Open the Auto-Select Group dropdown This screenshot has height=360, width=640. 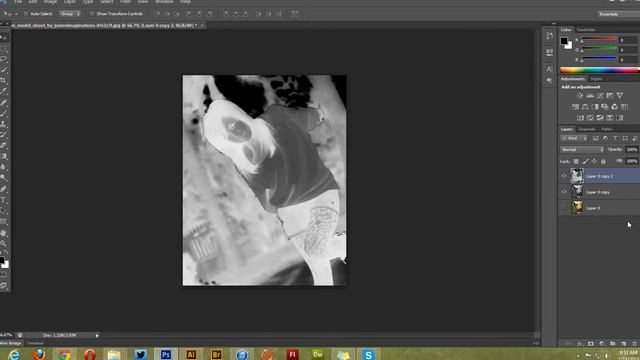69,14
